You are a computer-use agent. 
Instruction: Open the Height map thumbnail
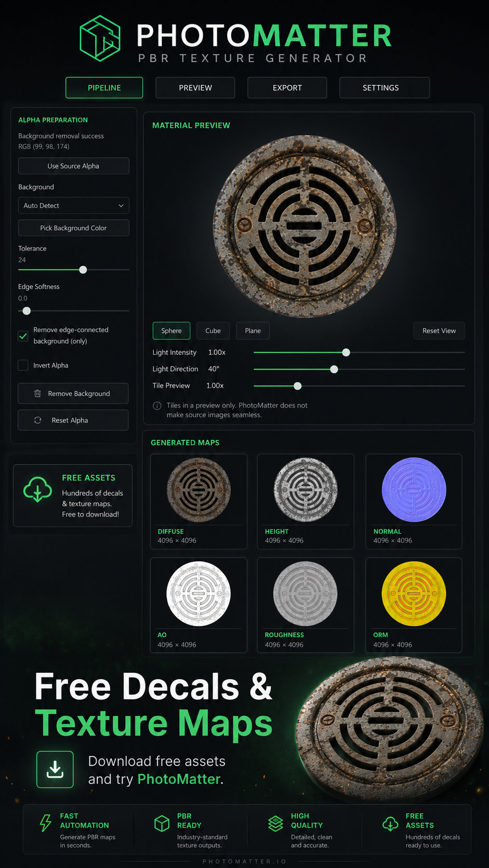coord(306,501)
